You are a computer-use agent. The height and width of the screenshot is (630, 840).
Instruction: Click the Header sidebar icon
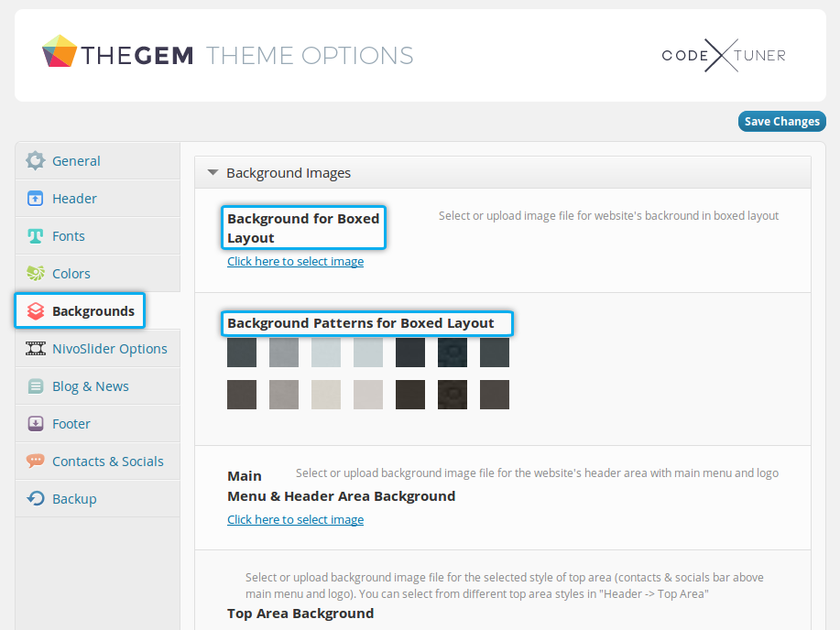click(x=36, y=199)
